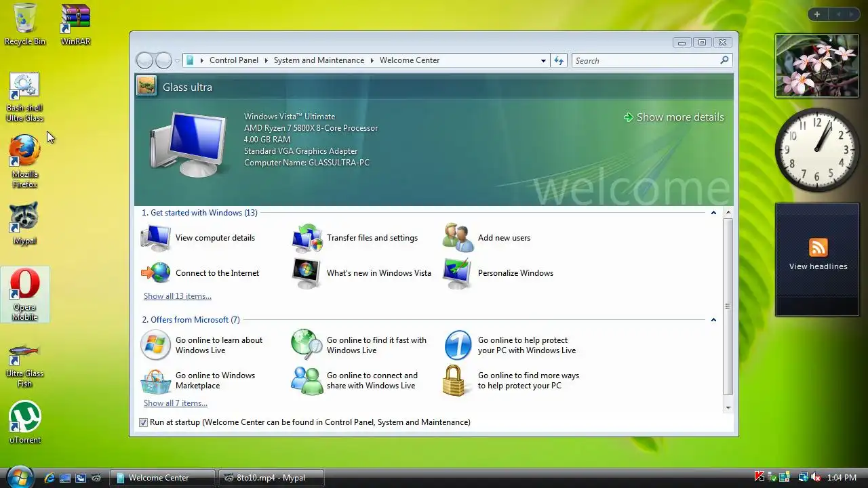Click Show all 13 items link
Viewport: 868px width, 488px height.
point(178,296)
